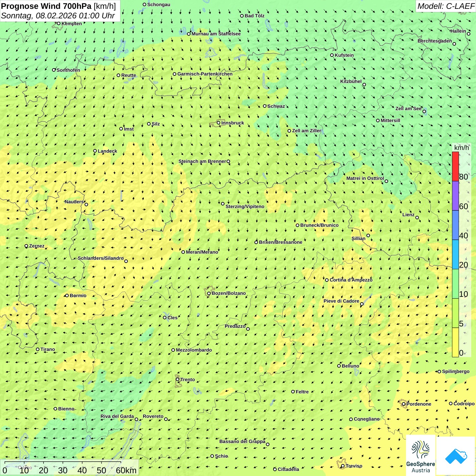Click the 'Kitzbühel' place label
This screenshot has width=476, height=476.
point(351,81)
